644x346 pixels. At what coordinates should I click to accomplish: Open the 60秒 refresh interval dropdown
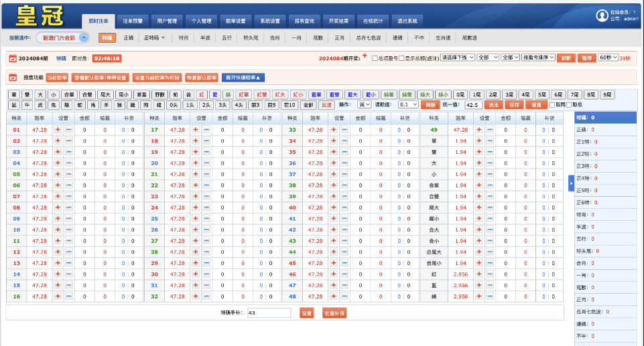coord(607,58)
